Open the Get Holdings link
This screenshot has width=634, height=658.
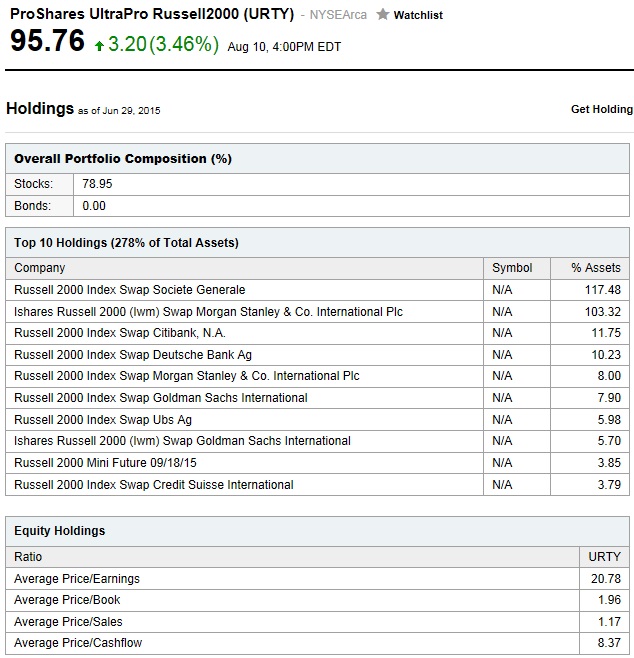(602, 109)
